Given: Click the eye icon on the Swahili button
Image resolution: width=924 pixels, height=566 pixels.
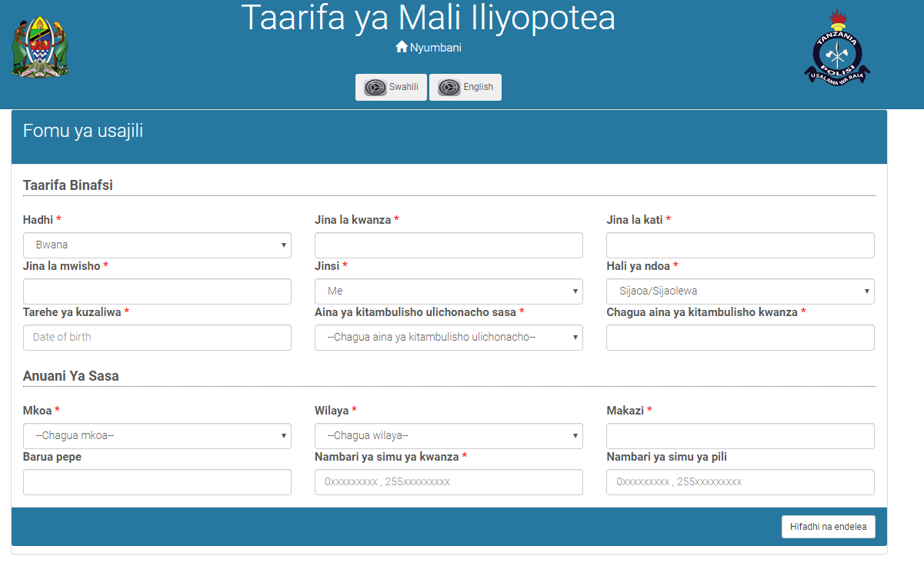Looking at the screenshot, I should (376, 87).
